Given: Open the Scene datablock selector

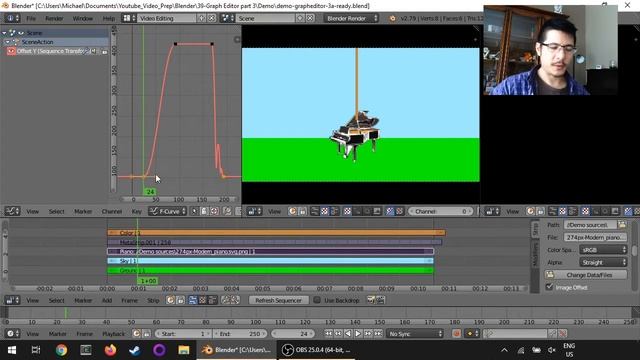Looking at the screenshot, I should (227, 18).
